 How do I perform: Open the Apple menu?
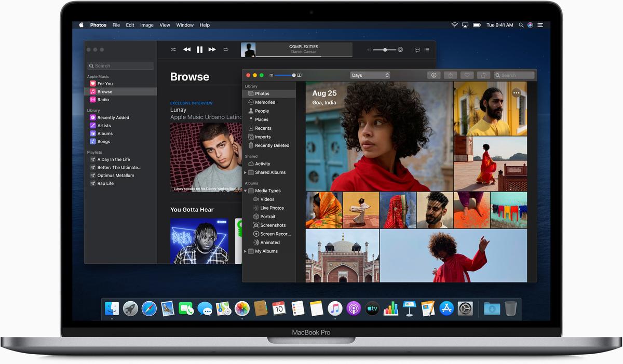(x=81, y=25)
